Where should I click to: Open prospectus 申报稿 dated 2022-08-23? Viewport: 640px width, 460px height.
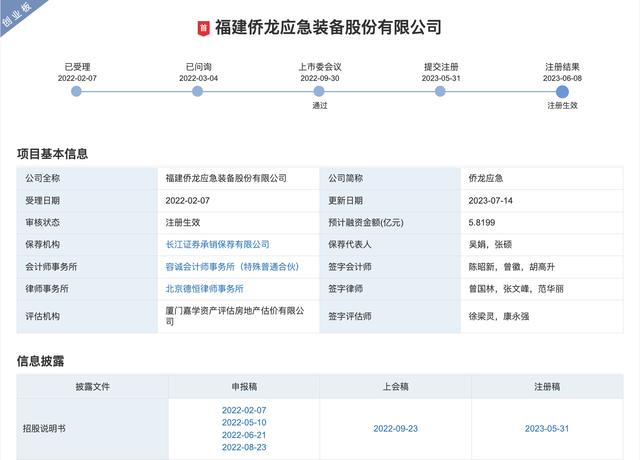244,447
